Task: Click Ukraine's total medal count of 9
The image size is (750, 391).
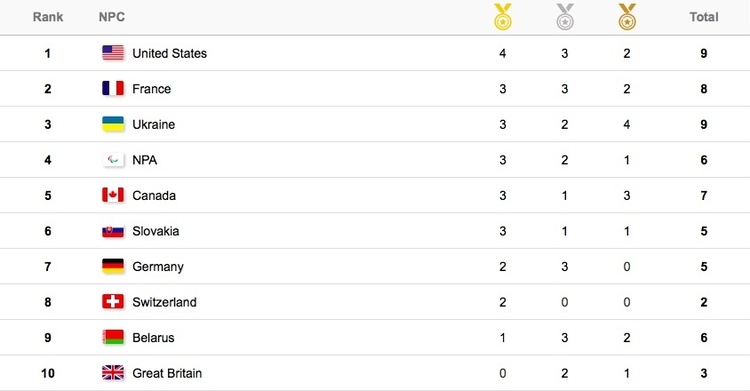Action: click(704, 124)
